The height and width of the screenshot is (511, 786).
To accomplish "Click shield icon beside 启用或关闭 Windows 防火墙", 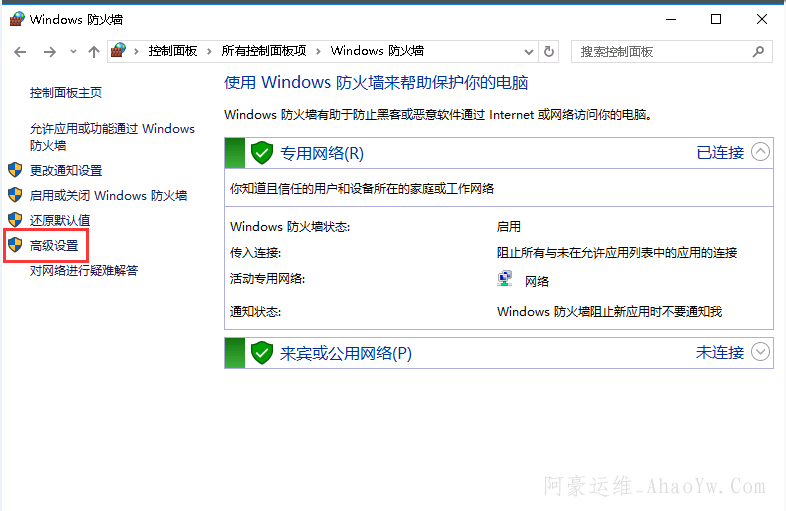I will (16, 195).
